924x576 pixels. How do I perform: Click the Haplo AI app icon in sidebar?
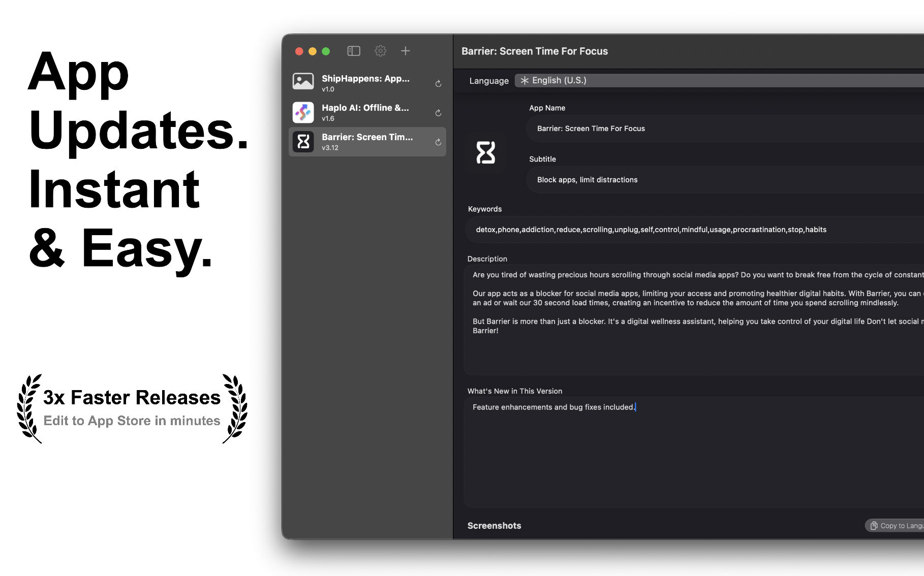point(303,113)
